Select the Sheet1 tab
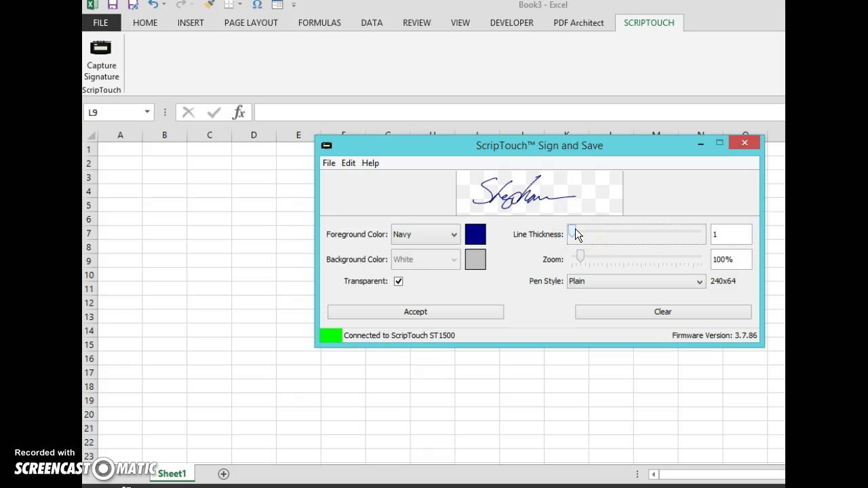The height and width of the screenshot is (488, 868). pos(172,474)
